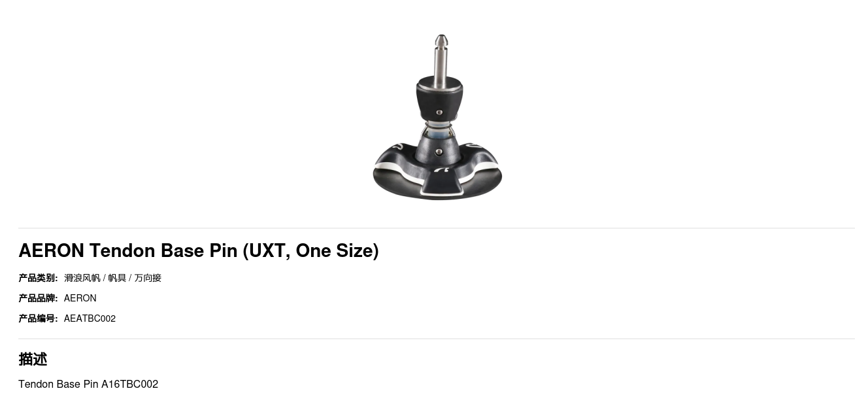Open the 帆具 subcategory
This screenshot has height=410, width=868.
[x=117, y=278]
